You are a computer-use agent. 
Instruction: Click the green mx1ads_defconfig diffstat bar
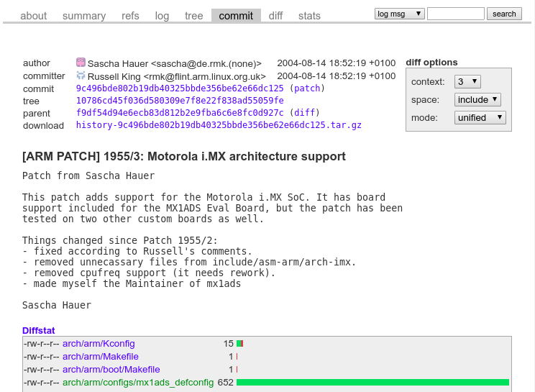(x=372, y=383)
